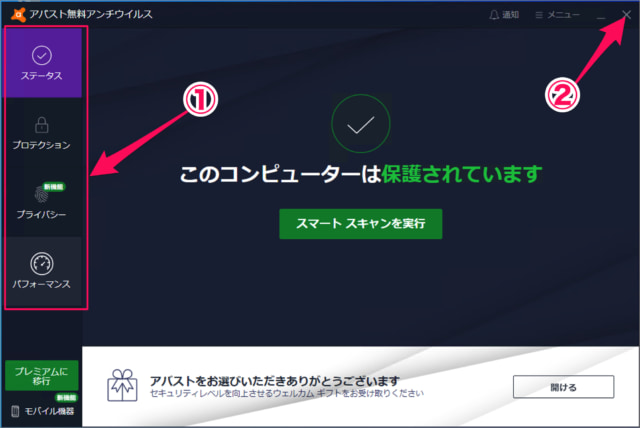Click the gift box icon
The image size is (640, 428).
pyautogui.click(x=122, y=385)
